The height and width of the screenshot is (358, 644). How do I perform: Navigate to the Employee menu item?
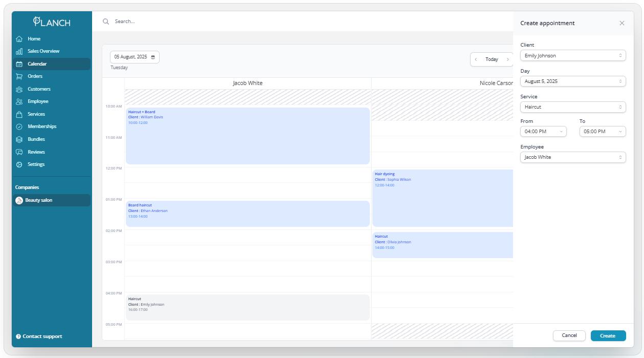[x=38, y=101]
